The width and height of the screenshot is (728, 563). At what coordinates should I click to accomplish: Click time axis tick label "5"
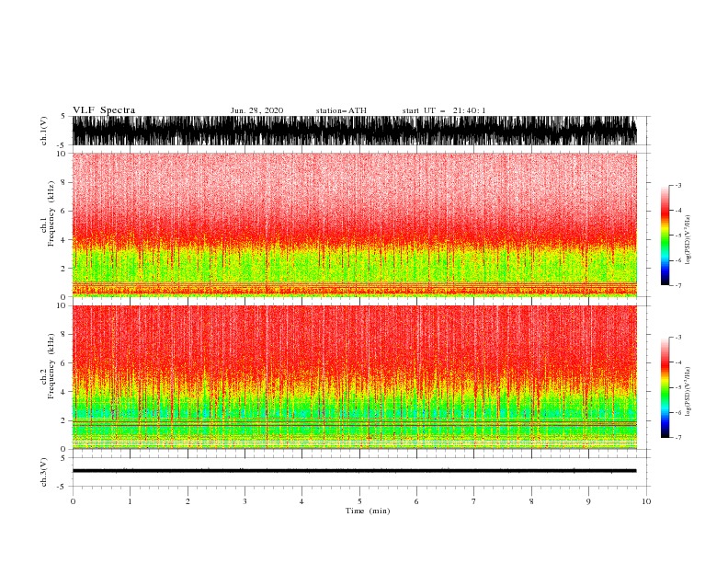tap(359, 501)
